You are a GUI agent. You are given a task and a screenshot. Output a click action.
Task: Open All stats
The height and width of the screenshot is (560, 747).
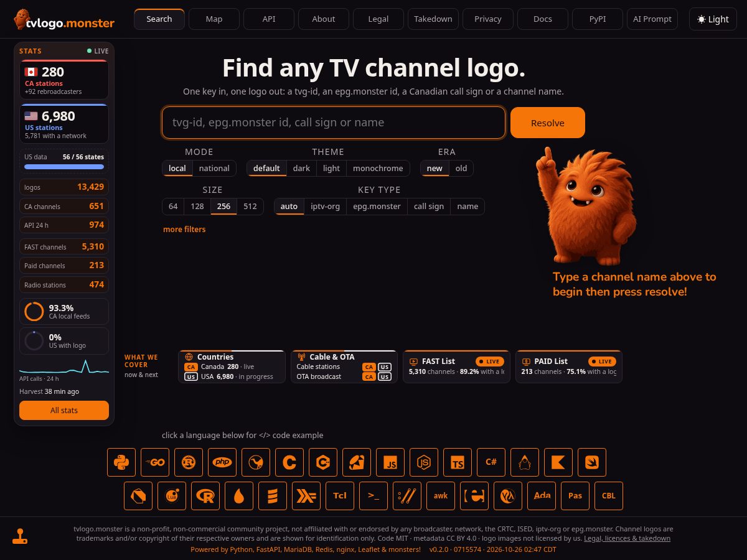64,411
